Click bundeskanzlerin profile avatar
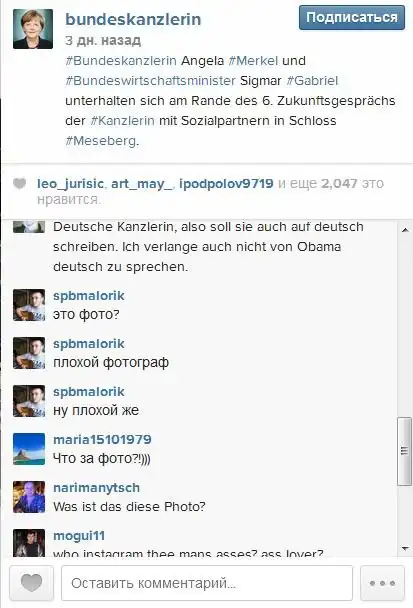 pyautogui.click(x=33, y=29)
